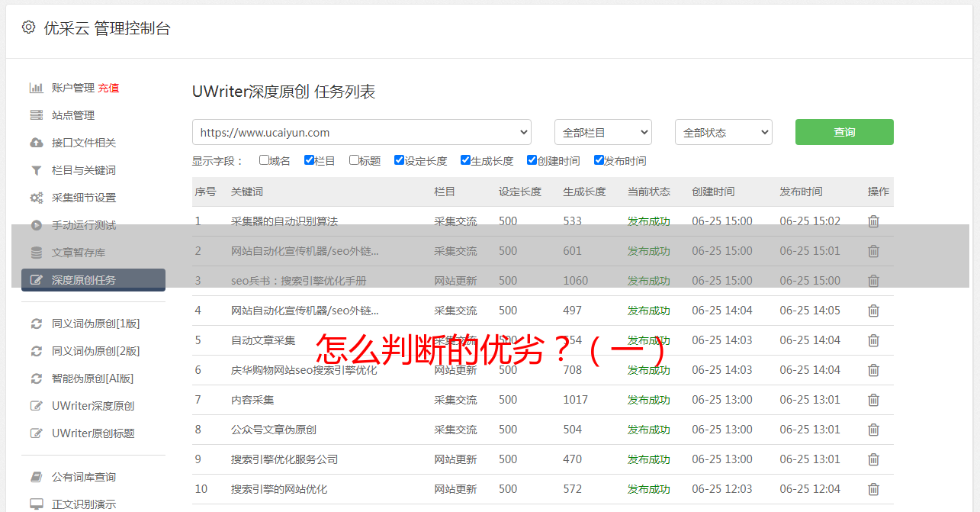Click the gear icon beside 优采云 管理控制台

click(x=28, y=27)
